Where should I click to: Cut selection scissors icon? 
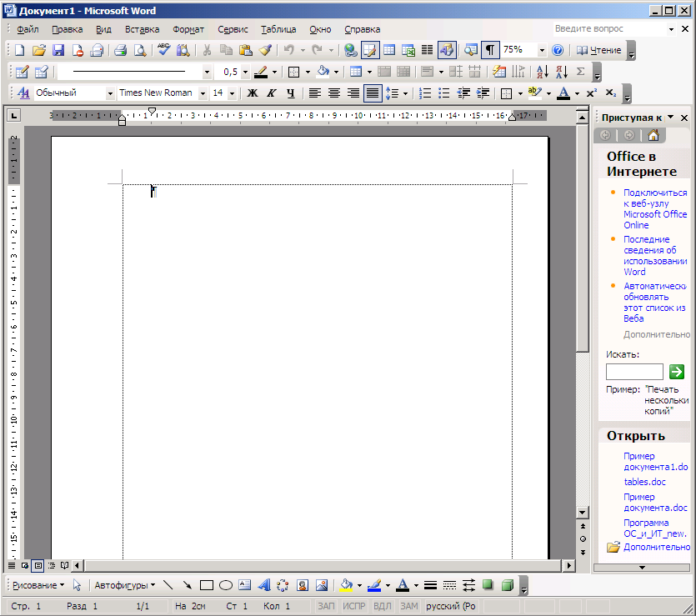pyautogui.click(x=207, y=50)
